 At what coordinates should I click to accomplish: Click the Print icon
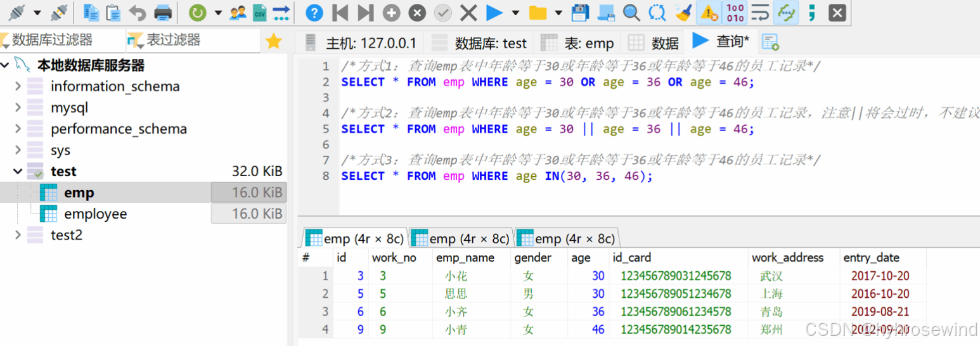[x=163, y=12]
